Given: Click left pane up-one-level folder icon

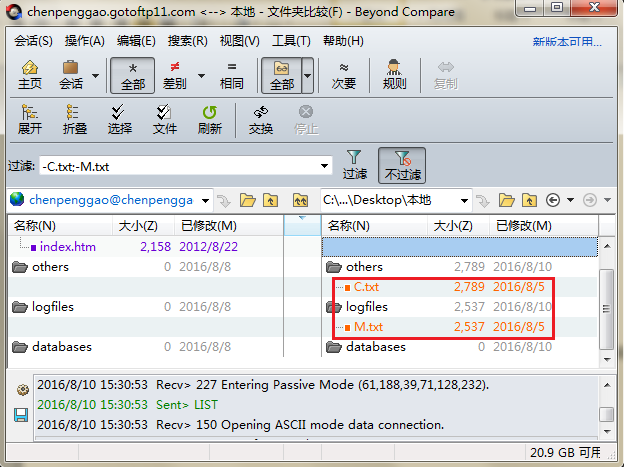Looking at the screenshot, I should click(271, 200).
